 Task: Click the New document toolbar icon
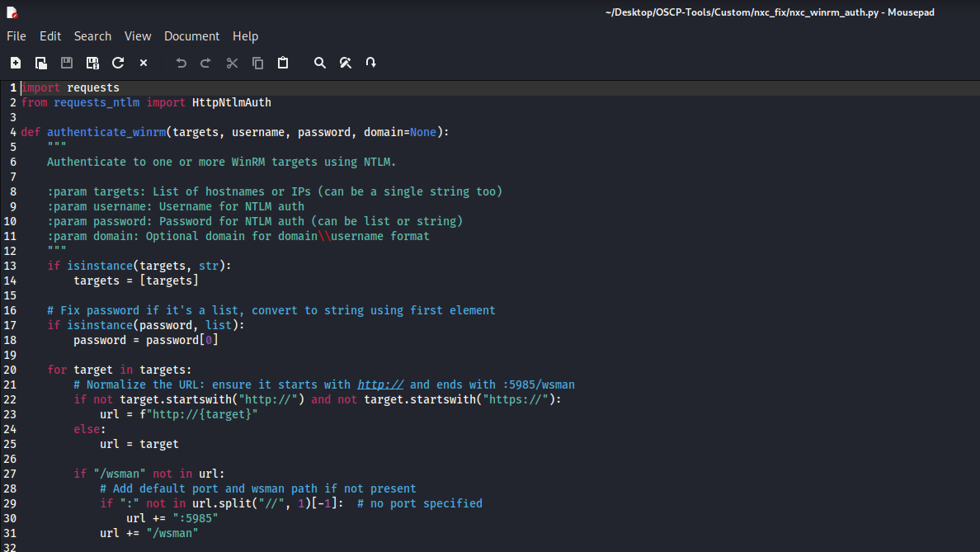(x=16, y=63)
